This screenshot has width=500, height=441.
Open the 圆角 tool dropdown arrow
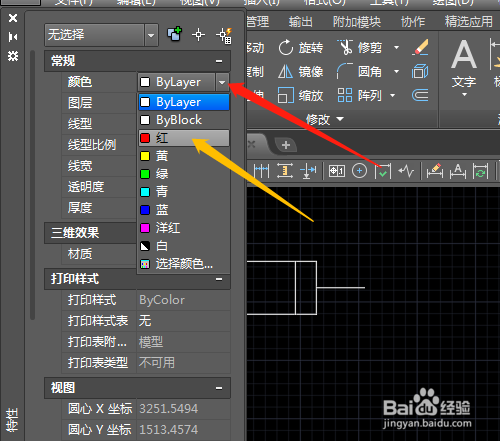[396, 72]
